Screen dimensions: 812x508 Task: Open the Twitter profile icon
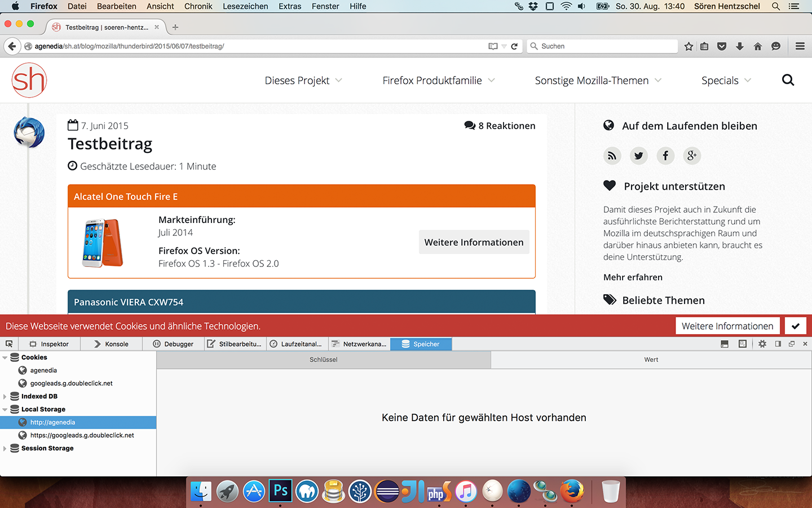pos(638,156)
